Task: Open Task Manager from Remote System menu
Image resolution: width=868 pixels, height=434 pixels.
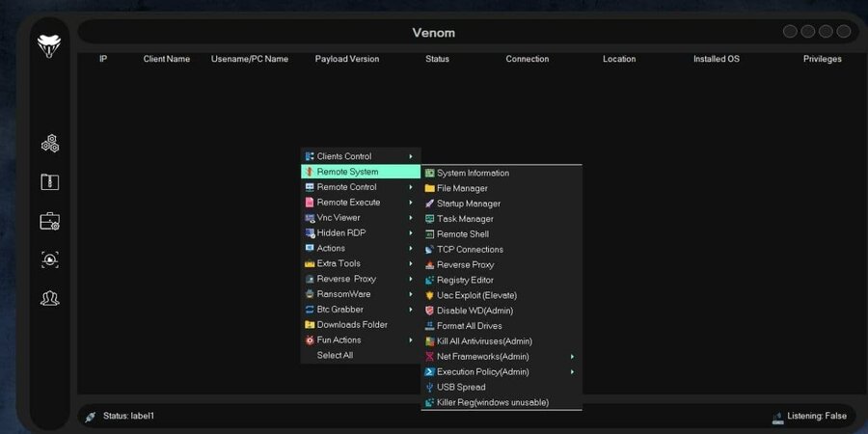Action: click(x=465, y=219)
